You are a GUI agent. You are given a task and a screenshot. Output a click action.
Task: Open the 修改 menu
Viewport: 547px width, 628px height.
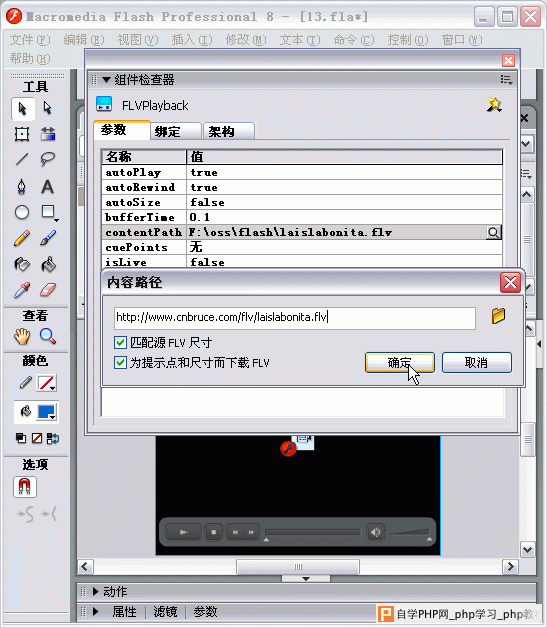coord(246,40)
